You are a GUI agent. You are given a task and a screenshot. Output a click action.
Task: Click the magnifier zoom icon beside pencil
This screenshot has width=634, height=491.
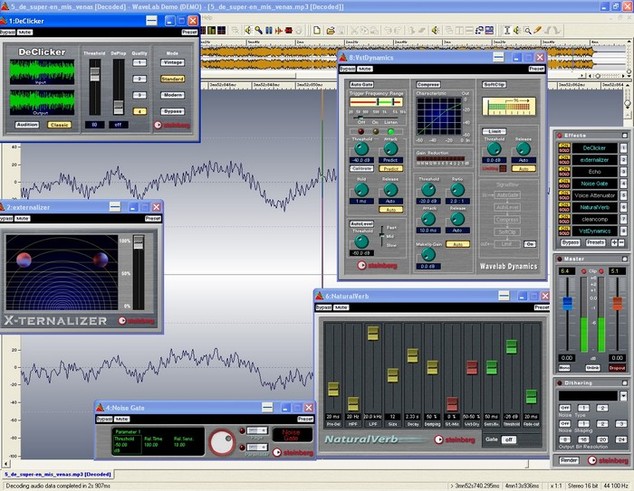click(x=527, y=30)
